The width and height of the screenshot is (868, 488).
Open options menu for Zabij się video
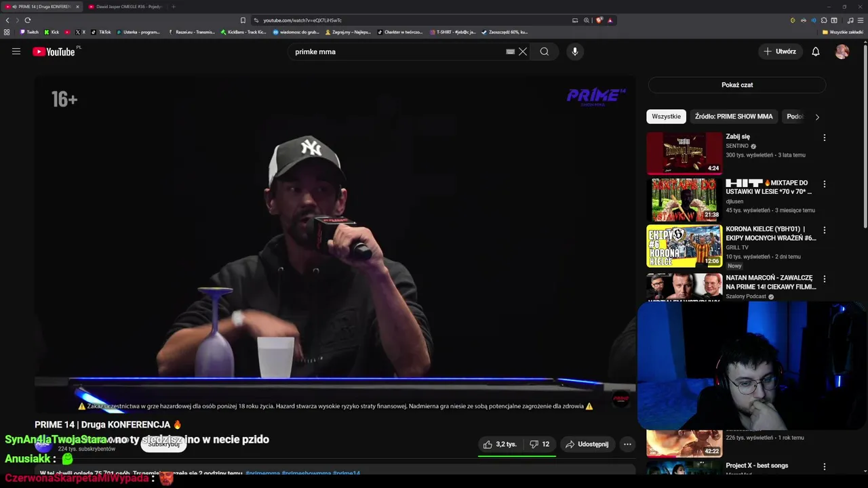(x=825, y=138)
